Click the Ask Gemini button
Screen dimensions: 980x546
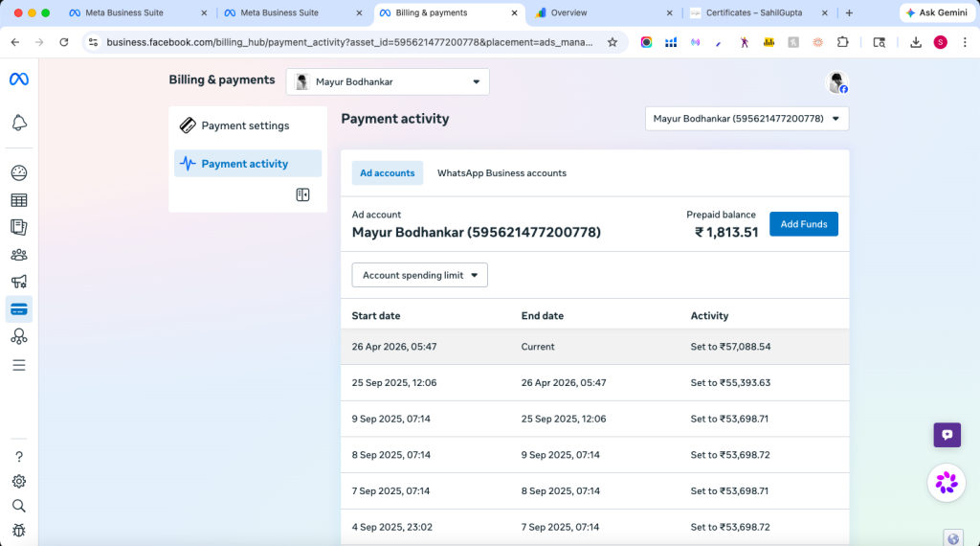937,12
